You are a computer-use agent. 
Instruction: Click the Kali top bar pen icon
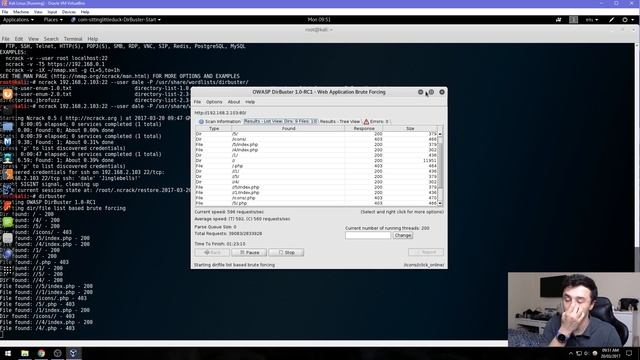[611, 20]
